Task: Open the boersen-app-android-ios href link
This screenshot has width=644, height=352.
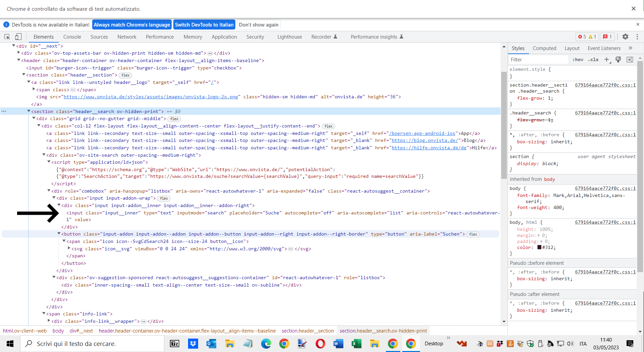Action: tap(422, 133)
